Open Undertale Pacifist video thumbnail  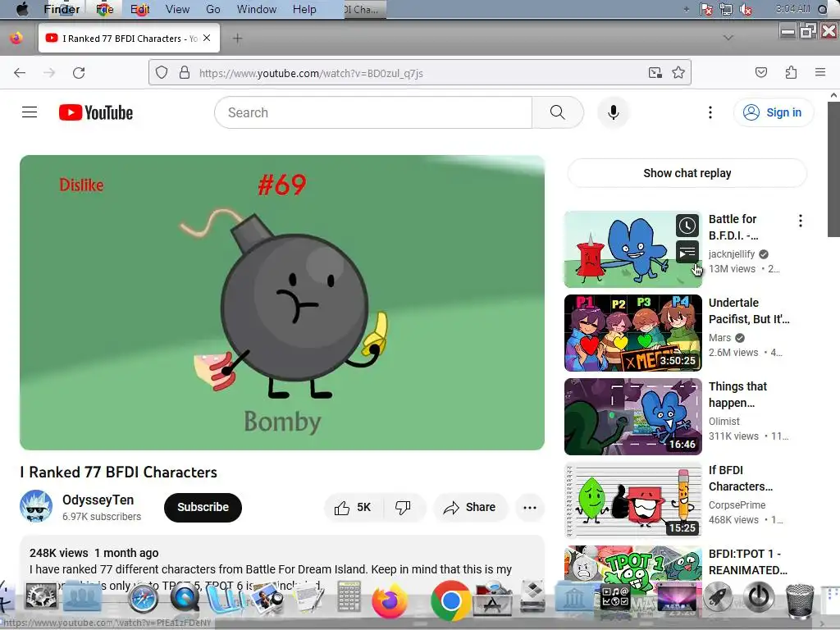click(632, 333)
